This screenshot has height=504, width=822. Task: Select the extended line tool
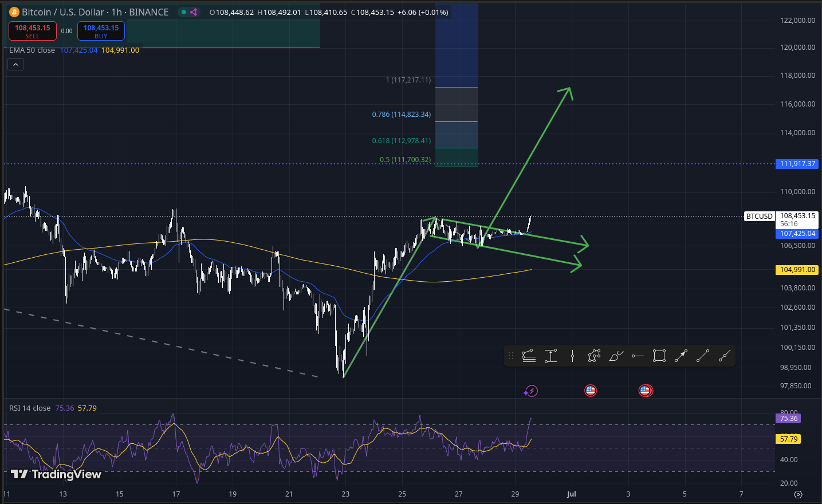725,356
